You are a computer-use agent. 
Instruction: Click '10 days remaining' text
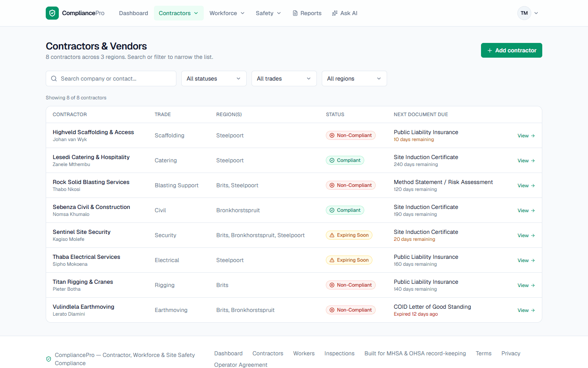[x=414, y=139]
